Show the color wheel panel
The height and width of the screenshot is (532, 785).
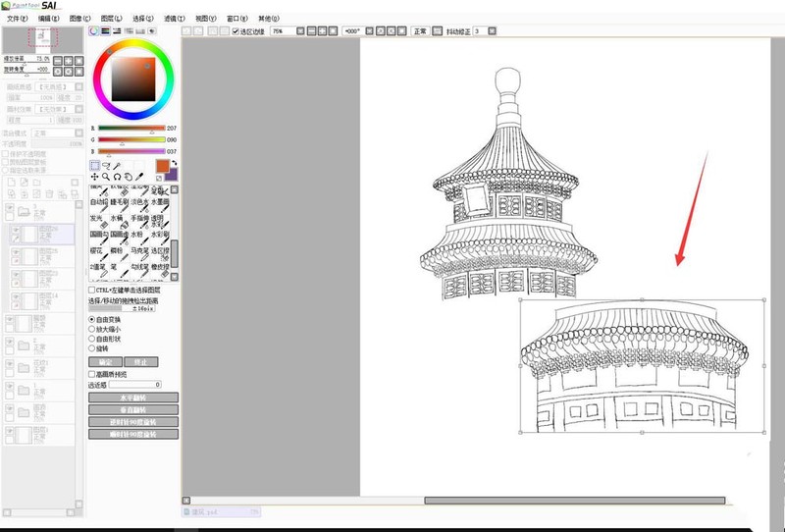[x=94, y=31]
